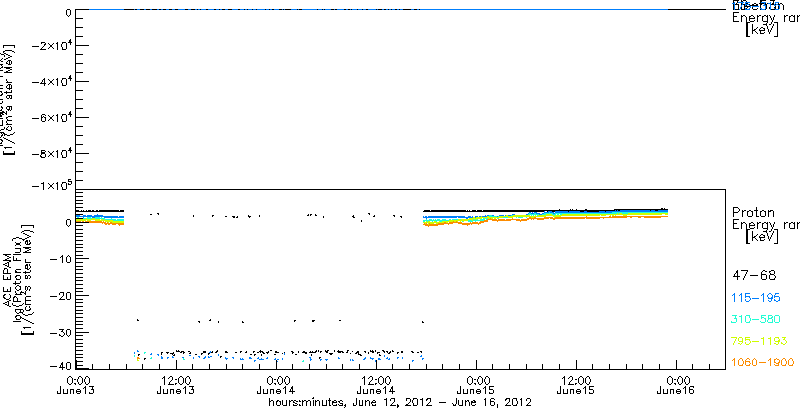The height and width of the screenshot is (410, 800).
Task: Select the "-40" tick on the proton flux axis
Action: 61,366
